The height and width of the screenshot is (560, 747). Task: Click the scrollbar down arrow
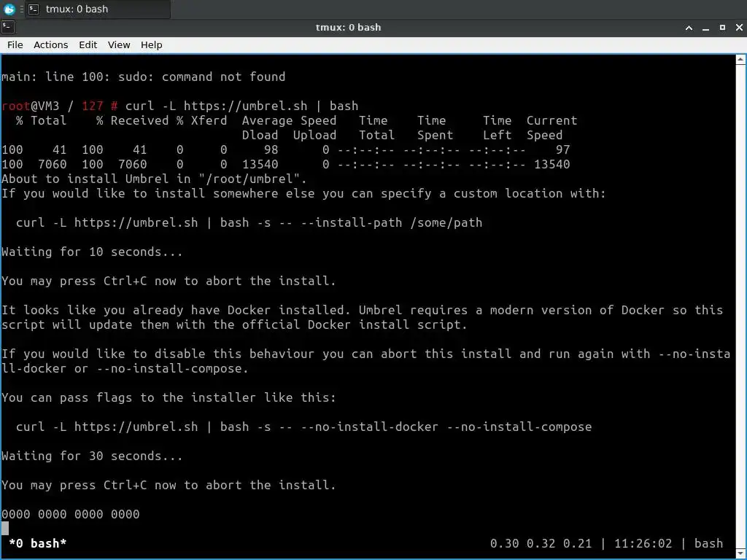[x=740, y=554]
